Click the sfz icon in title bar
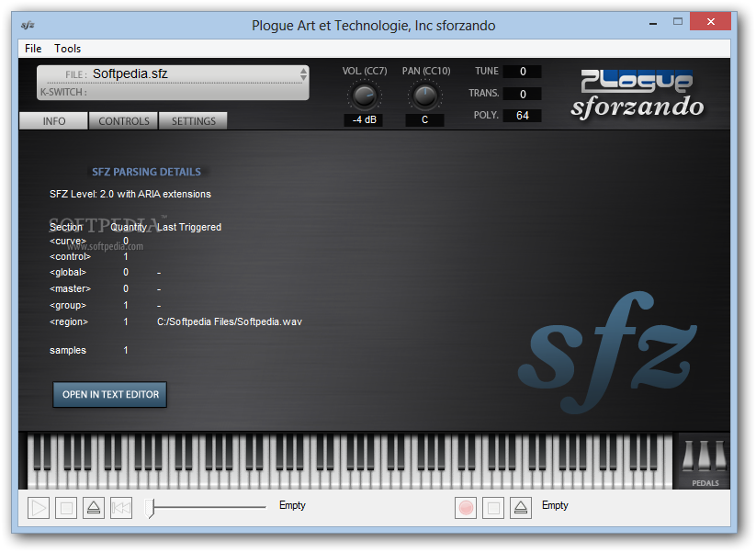This screenshot has width=756, height=552. [x=28, y=25]
